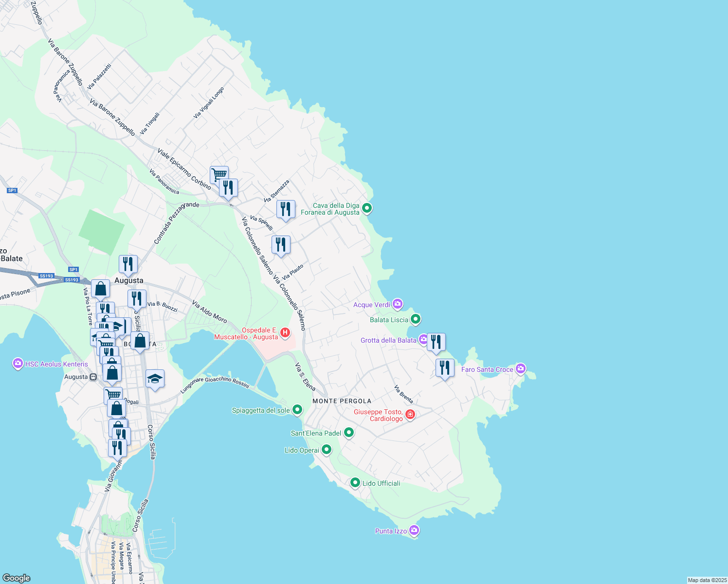Select the Balata Liscia text label
Screen dimensions: 728x584
tap(389, 320)
